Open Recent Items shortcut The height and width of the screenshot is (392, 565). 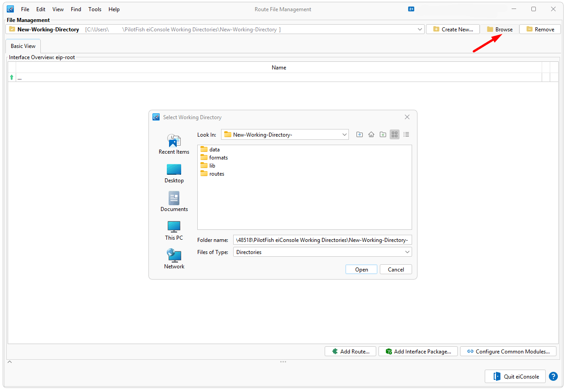point(174,144)
